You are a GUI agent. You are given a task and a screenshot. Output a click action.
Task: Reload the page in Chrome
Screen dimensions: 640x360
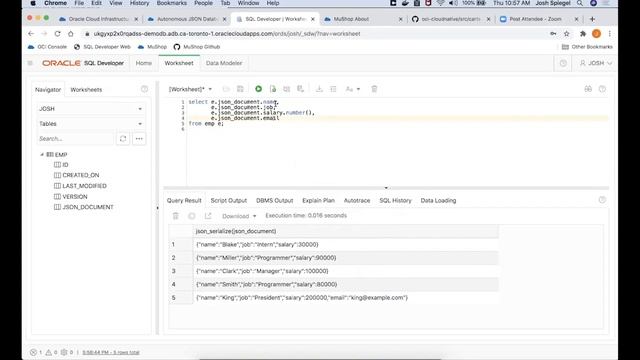(58, 34)
